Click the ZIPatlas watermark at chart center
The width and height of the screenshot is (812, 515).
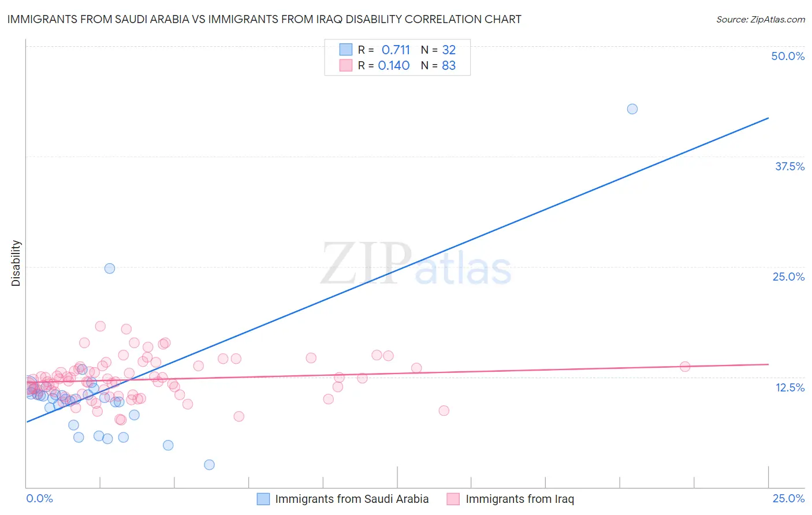pyautogui.click(x=416, y=264)
